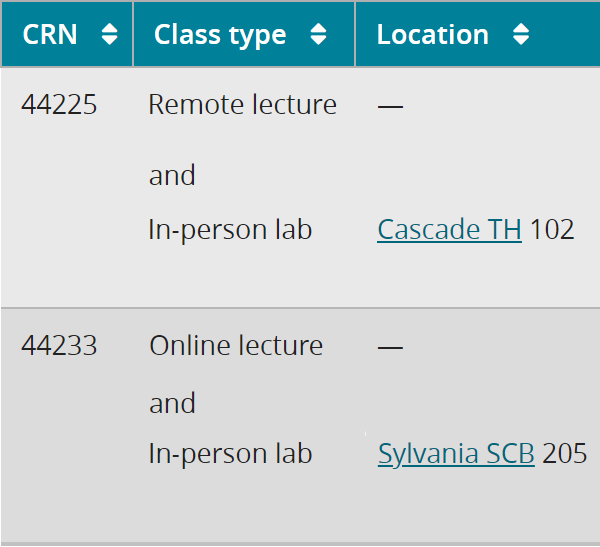Toggle sorting with the Location arrows icon
The width and height of the screenshot is (600, 547).
[521, 35]
